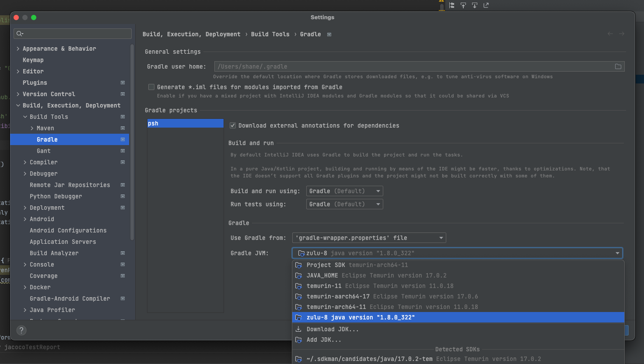Expand the Maven settings node
The width and height of the screenshot is (644, 364).
[x=32, y=128]
